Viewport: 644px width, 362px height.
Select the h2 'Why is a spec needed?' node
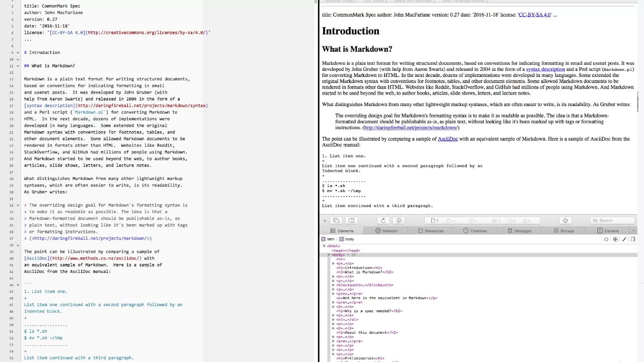pyautogui.click(x=369, y=311)
